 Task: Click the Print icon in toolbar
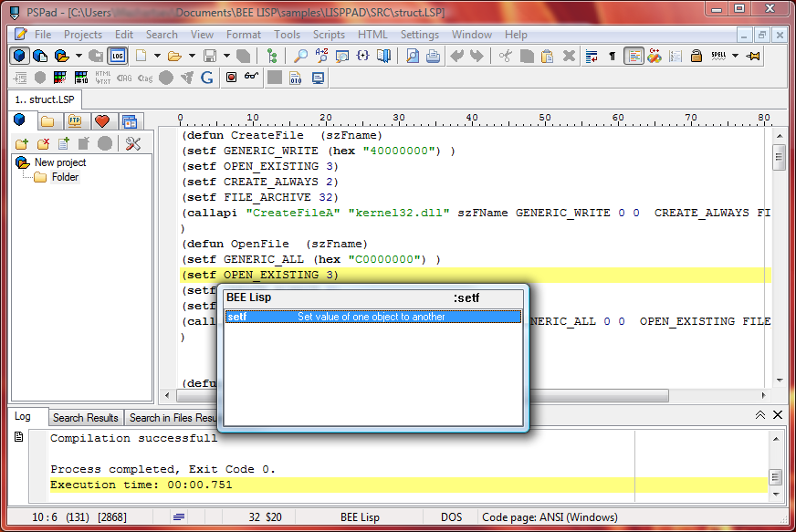433,56
